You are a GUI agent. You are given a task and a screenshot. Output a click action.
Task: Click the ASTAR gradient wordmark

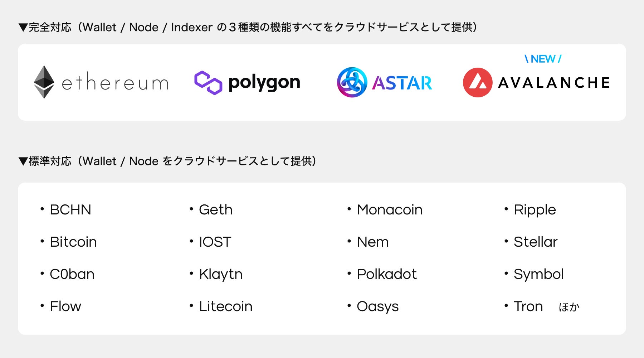click(x=402, y=83)
